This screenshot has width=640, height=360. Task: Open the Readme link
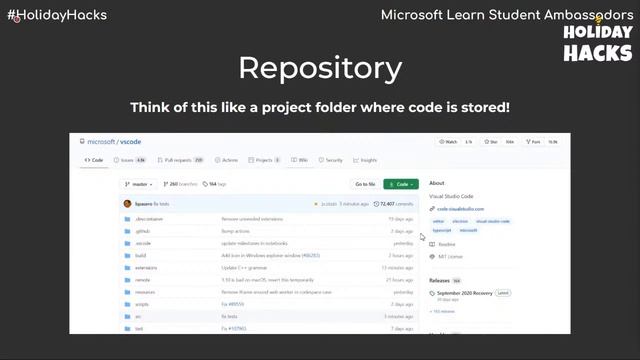coord(447,244)
